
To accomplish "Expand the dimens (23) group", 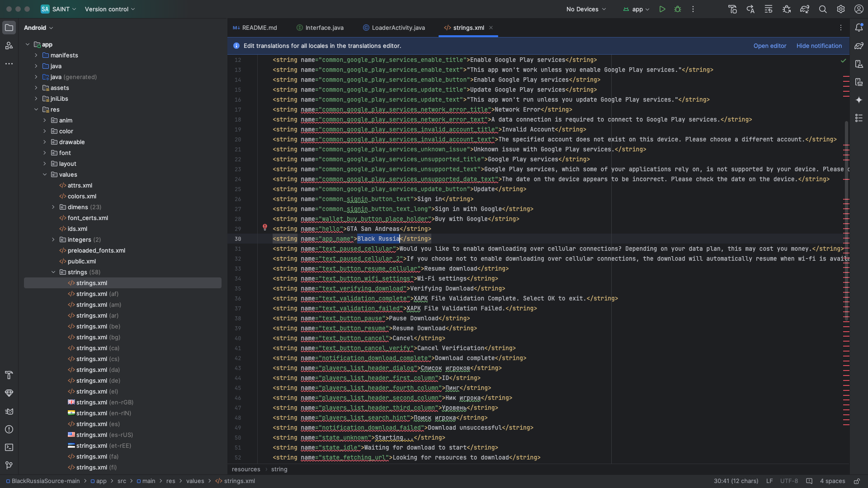I will [53, 207].
